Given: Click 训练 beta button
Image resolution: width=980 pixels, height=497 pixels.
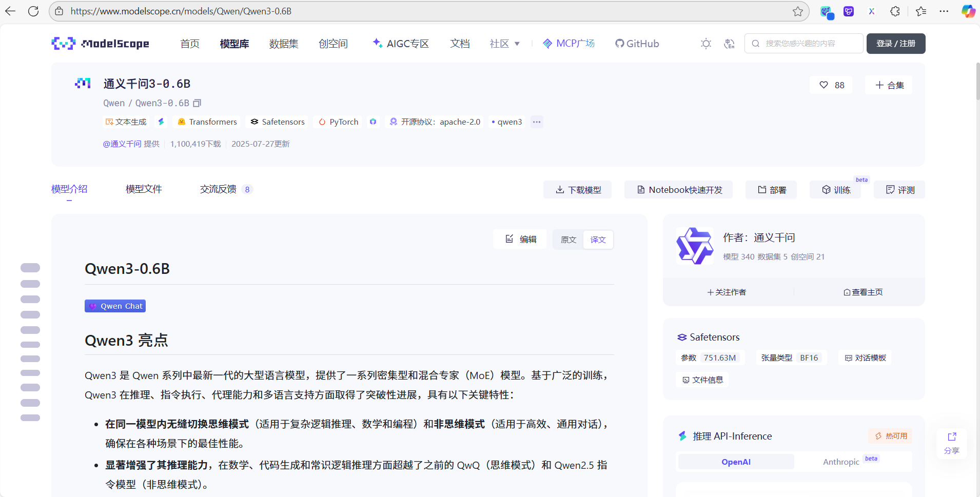Looking at the screenshot, I should click(836, 190).
